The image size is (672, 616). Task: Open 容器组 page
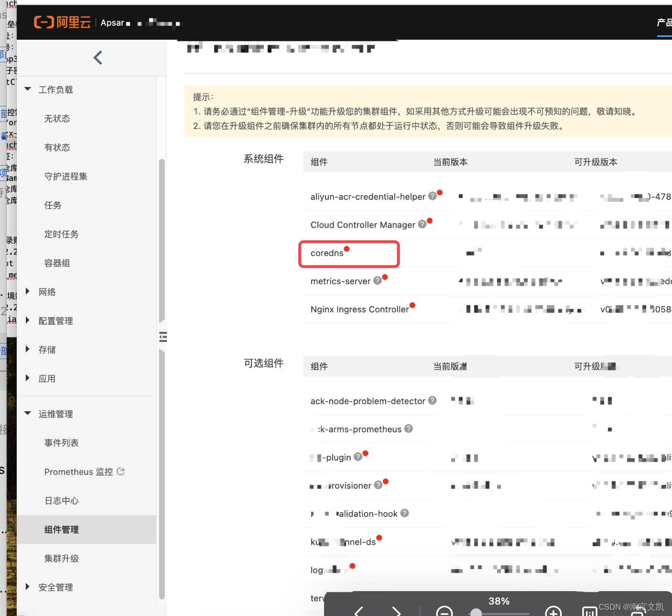coord(57,263)
